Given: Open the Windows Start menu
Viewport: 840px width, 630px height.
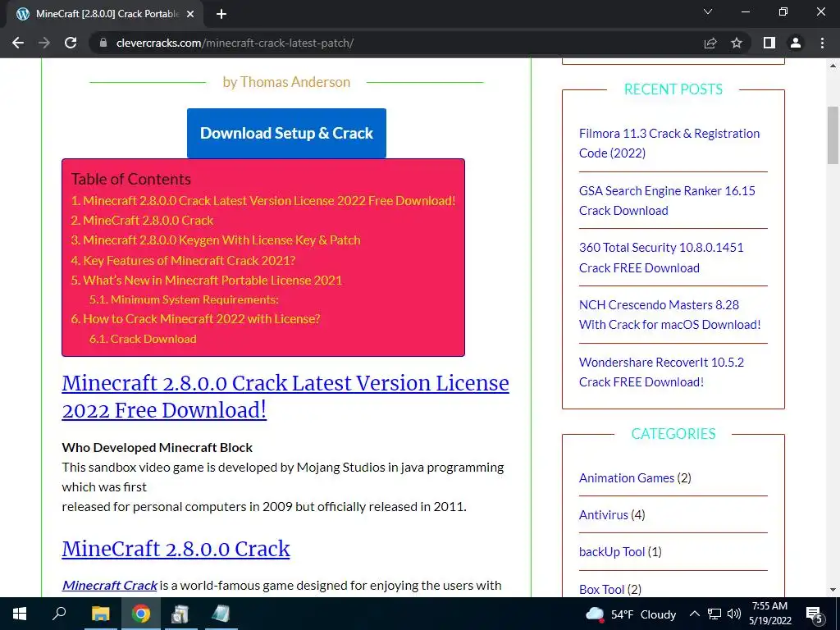Looking at the screenshot, I should (x=20, y=614).
